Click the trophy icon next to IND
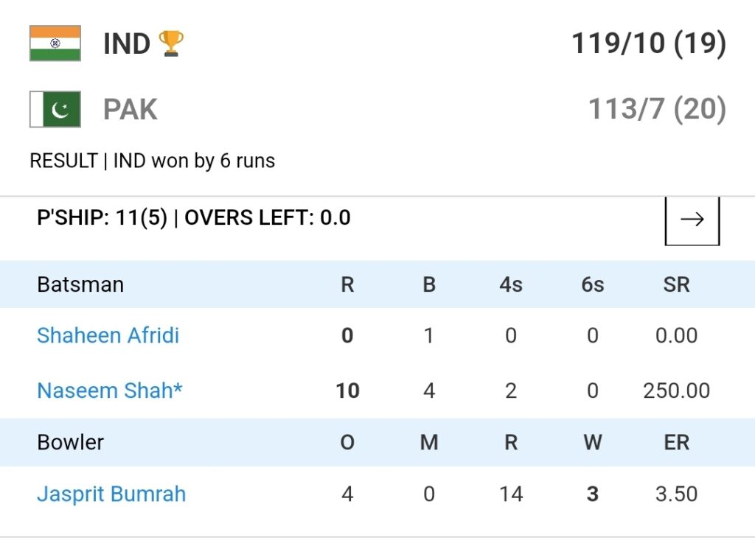The image size is (755, 560). 171,43
